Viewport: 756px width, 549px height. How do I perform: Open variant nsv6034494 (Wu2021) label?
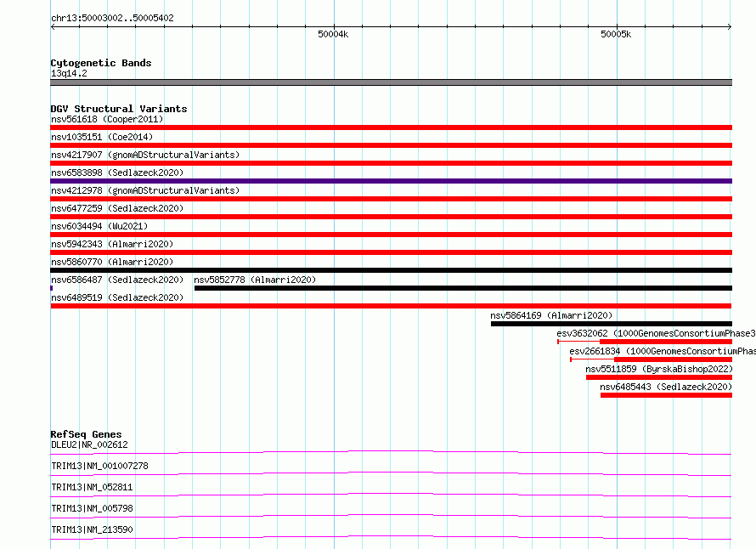pyautogui.click(x=99, y=226)
